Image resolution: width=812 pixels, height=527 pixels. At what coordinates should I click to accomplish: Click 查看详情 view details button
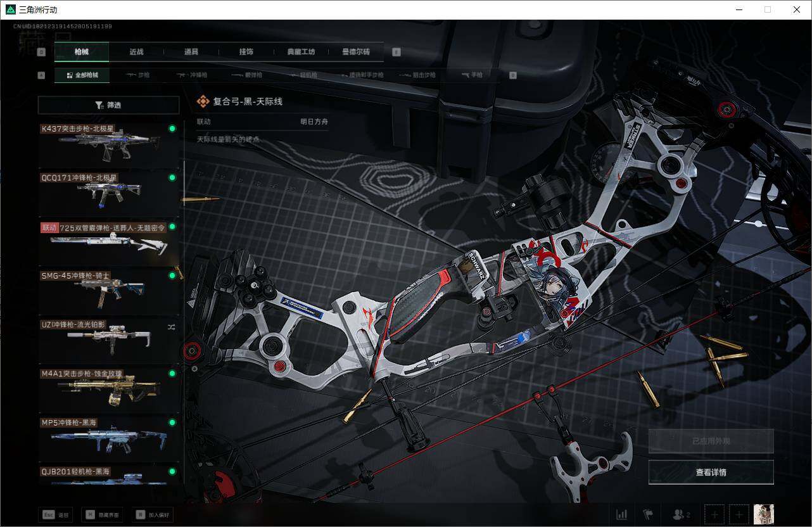pos(711,472)
